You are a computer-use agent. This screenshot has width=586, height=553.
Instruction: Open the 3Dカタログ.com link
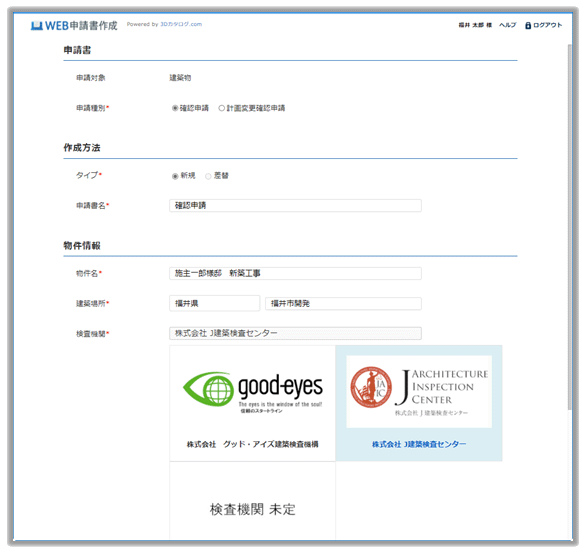[181, 24]
